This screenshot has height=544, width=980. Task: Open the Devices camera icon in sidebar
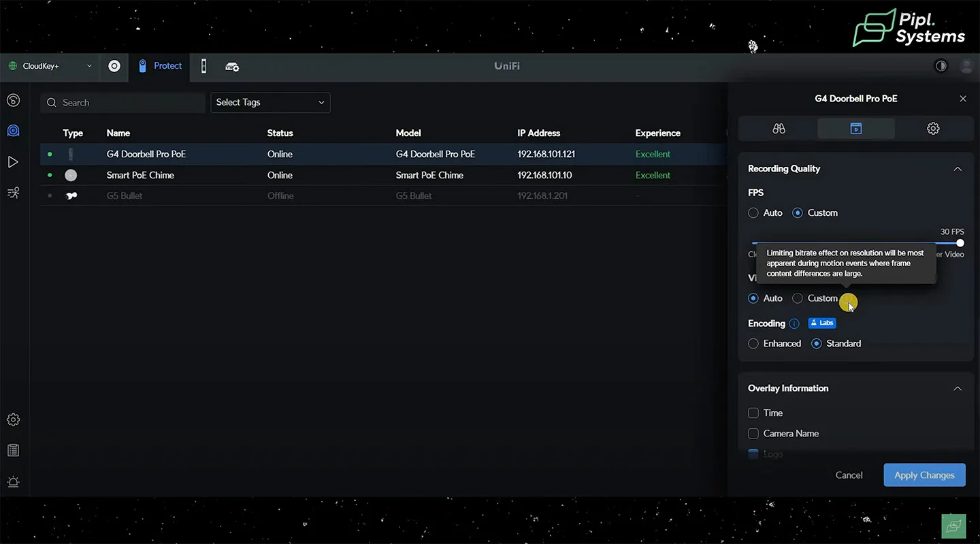pos(13,131)
